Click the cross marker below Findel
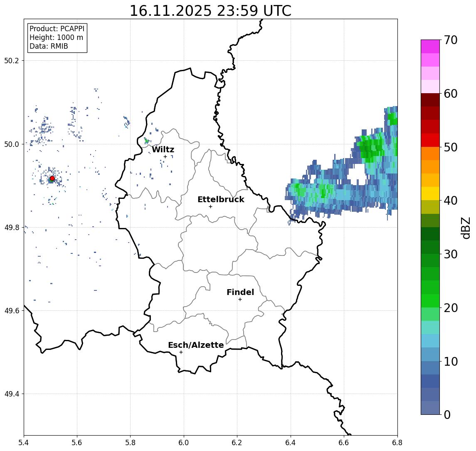 tap(240, 300)
